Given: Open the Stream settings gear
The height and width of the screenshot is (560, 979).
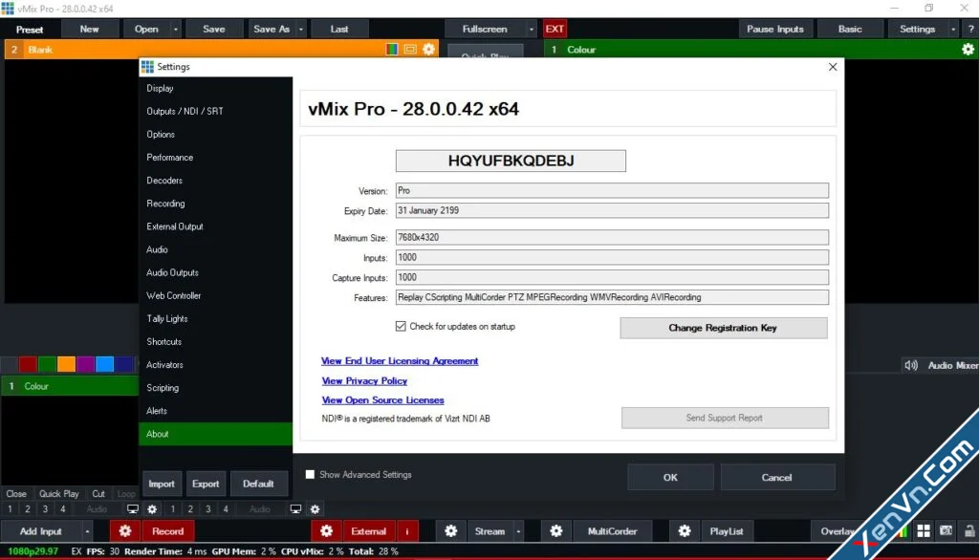Looking at the screenshot, I should (451, 531).
